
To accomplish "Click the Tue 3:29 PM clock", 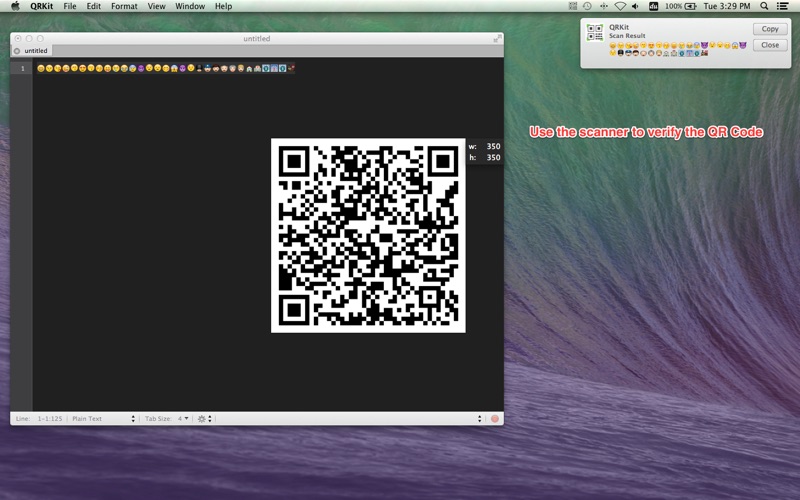I will pyautogui.click(x=727, y=6).
